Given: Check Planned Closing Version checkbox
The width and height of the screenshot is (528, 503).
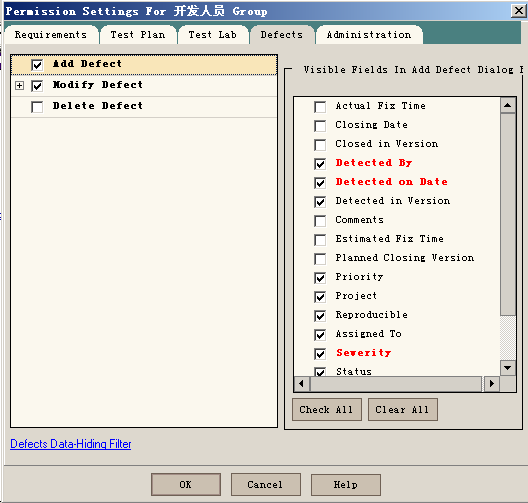Looking at the screenshot, I should click(320, 259).
